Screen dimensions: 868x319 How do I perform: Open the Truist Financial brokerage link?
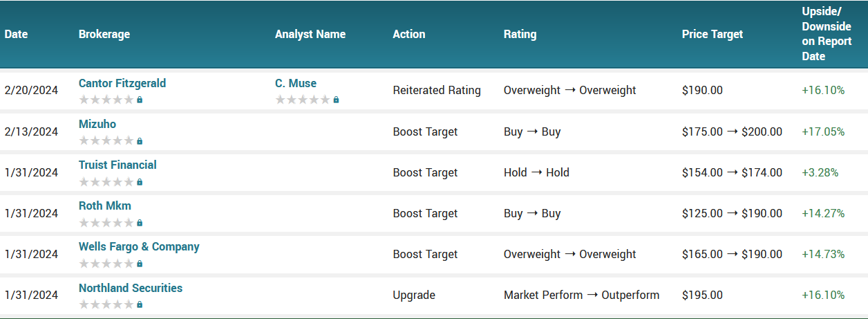pos(117,165)
